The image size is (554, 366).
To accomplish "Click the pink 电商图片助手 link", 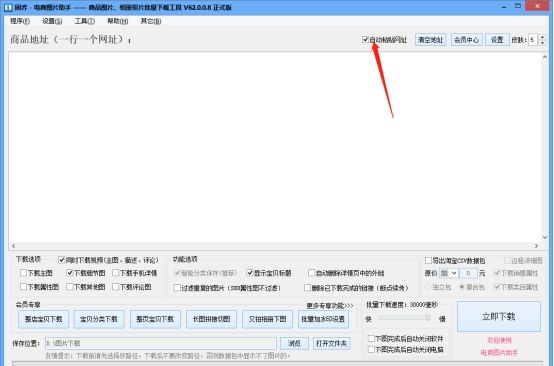I will coord(499,352).
